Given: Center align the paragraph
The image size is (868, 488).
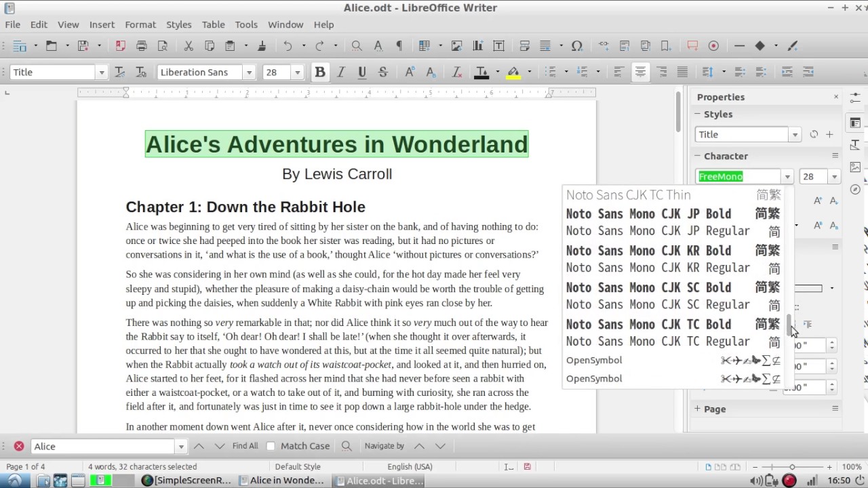Looking at the screenshot, I should pyautogui.click(x=640, y=73).
